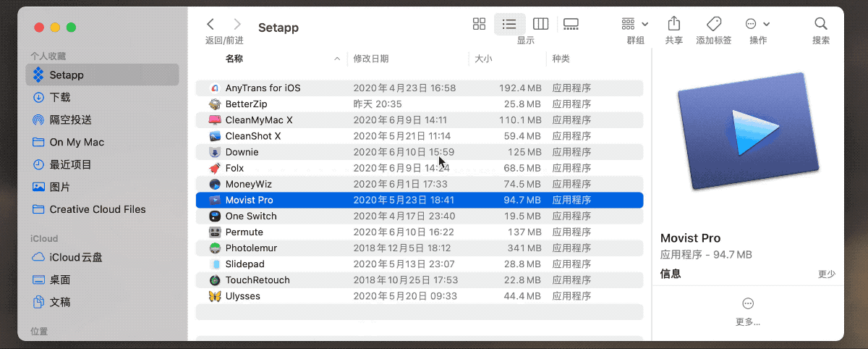Select the Ulysses butterfly icon

[214, 296]
